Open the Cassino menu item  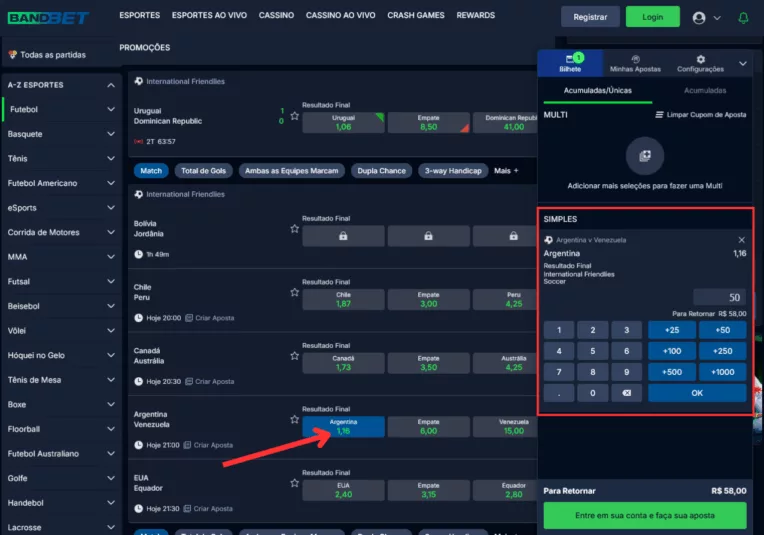[x=276, y=16]
